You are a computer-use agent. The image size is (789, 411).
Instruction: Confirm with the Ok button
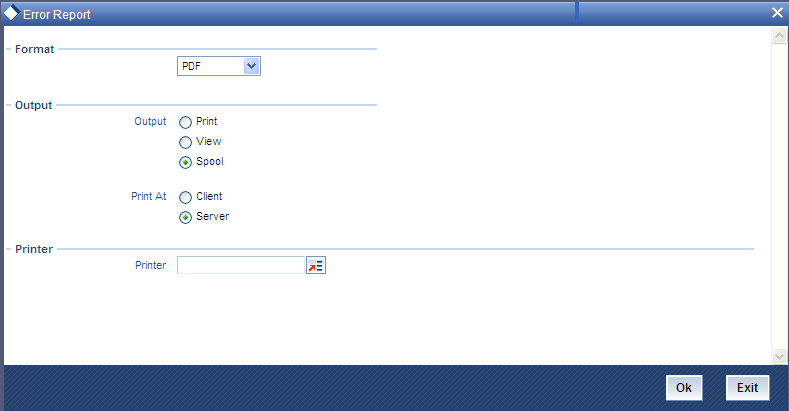pos(684,388)
